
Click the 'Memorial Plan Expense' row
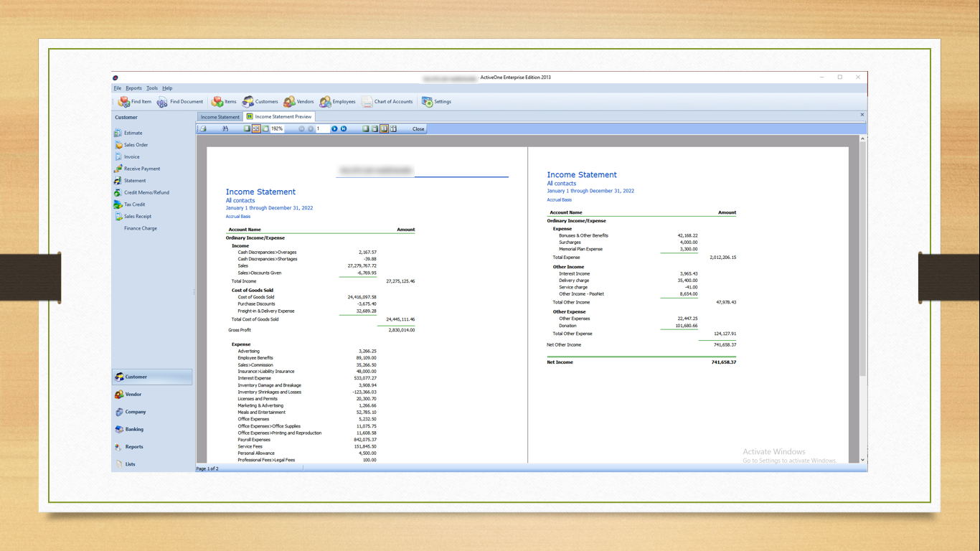coord(628,249)
